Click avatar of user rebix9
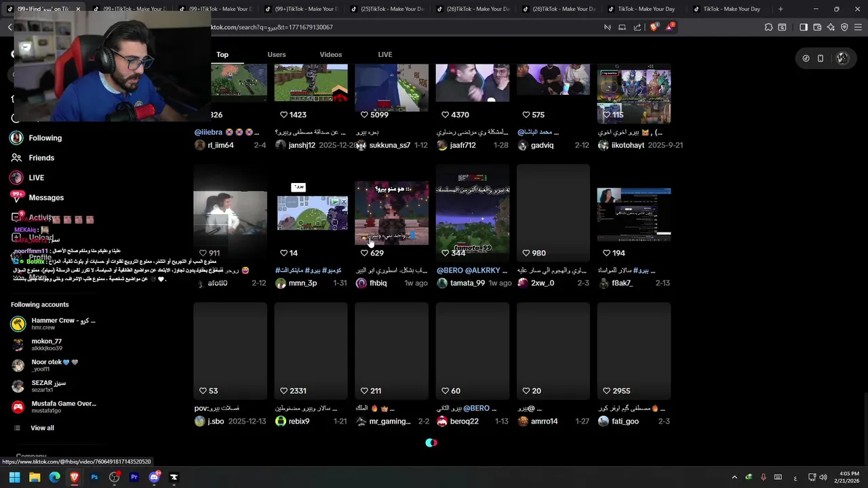 pyautogui.click(x=281, y=421)
